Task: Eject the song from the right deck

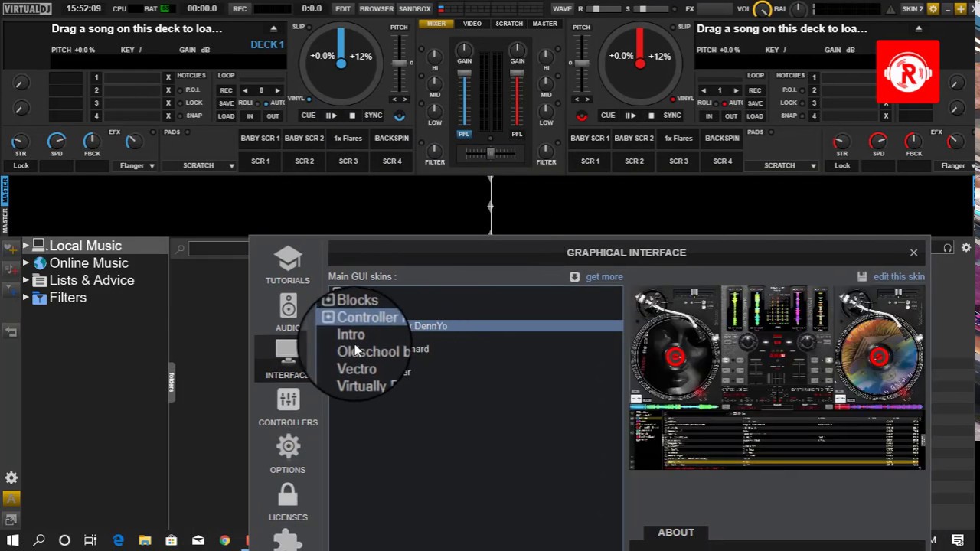Action: point(918,29)
